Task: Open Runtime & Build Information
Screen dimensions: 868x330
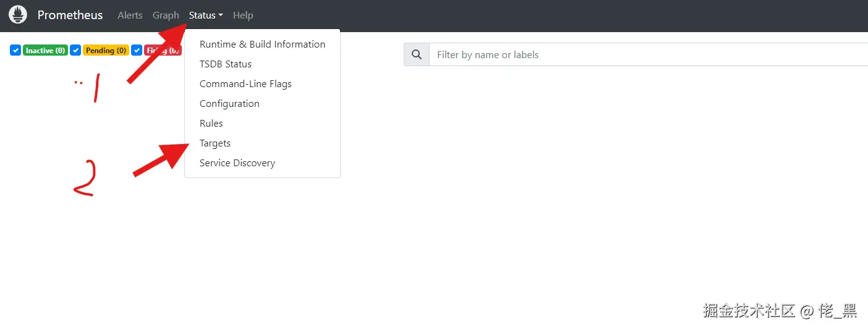Action: (262, 44)
